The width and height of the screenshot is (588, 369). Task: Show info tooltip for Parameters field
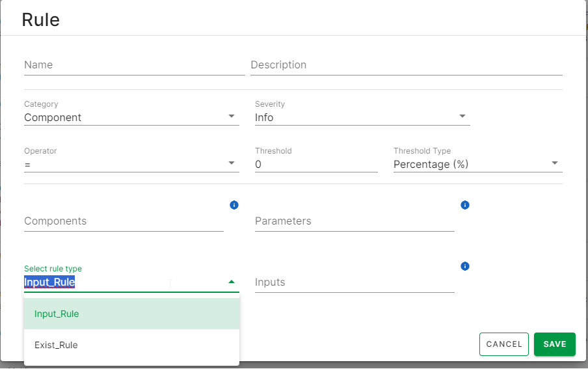[x=465, y=205]
